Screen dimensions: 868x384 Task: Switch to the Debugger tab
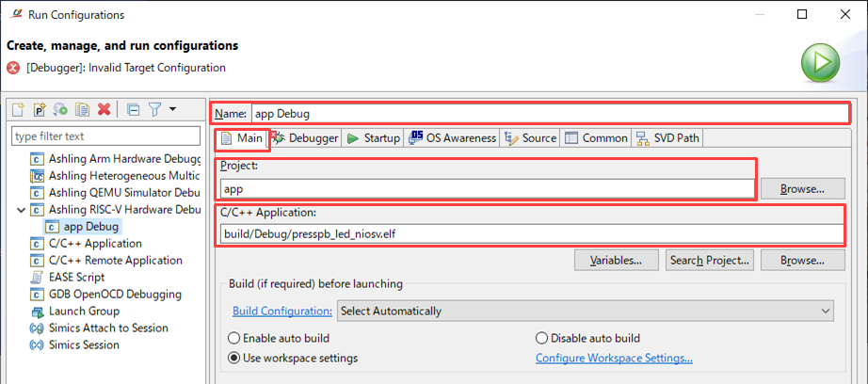(x=305, y=138)
